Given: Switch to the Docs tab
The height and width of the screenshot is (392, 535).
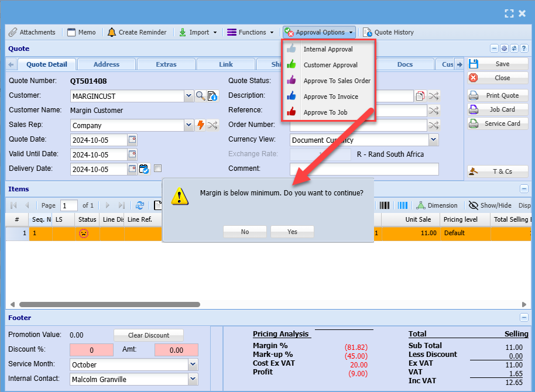Looking at the screenshot, I should point(405,64).
